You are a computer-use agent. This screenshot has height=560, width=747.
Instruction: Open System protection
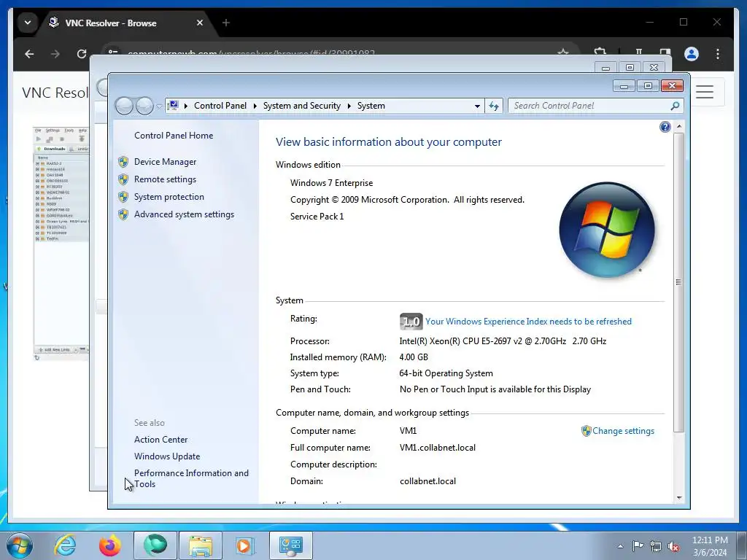click(169, 197)
